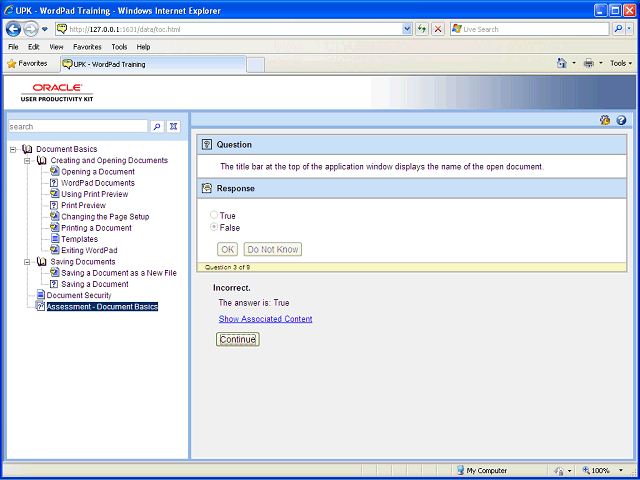640x480 pixels.
Task: Click the UPK Help question mark icon
Action: pos(621,120)
